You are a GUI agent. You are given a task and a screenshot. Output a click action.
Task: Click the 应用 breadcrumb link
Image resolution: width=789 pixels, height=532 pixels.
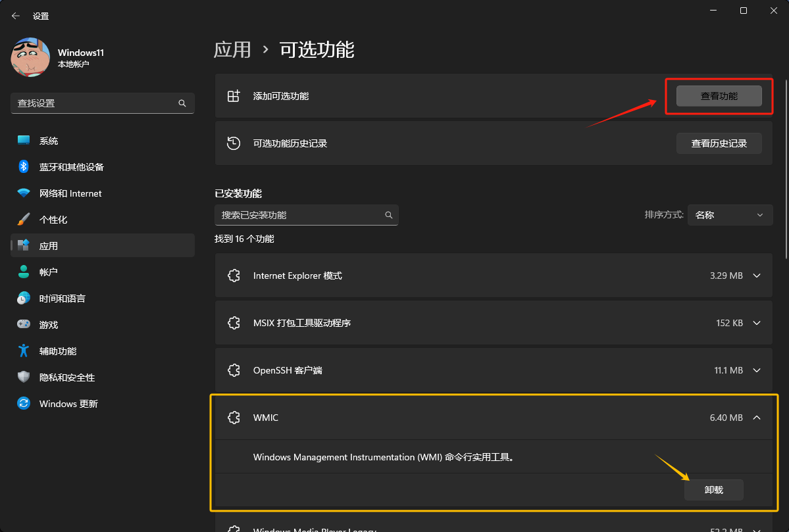pos(232,50)
